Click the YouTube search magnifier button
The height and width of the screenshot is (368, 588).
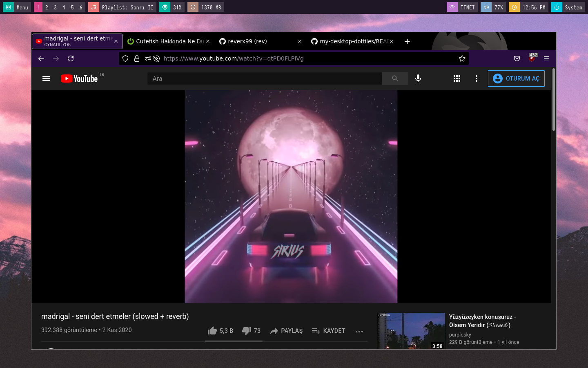click(395, 79)
